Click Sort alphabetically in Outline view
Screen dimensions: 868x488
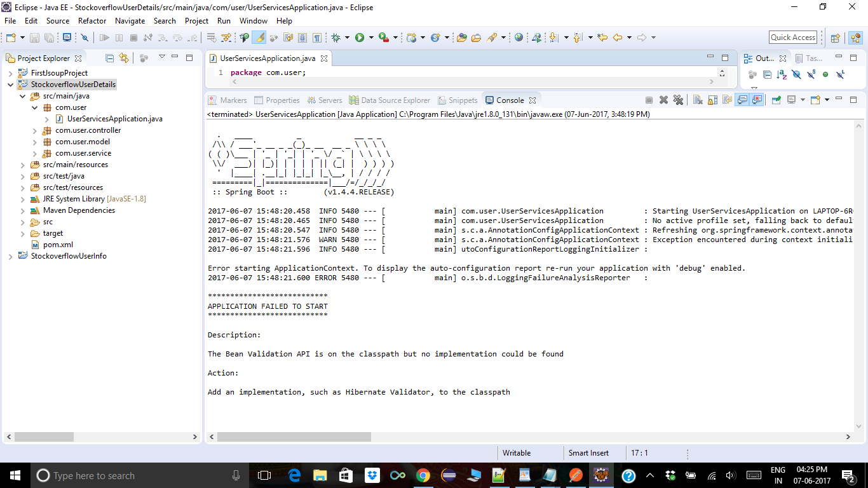782,74
